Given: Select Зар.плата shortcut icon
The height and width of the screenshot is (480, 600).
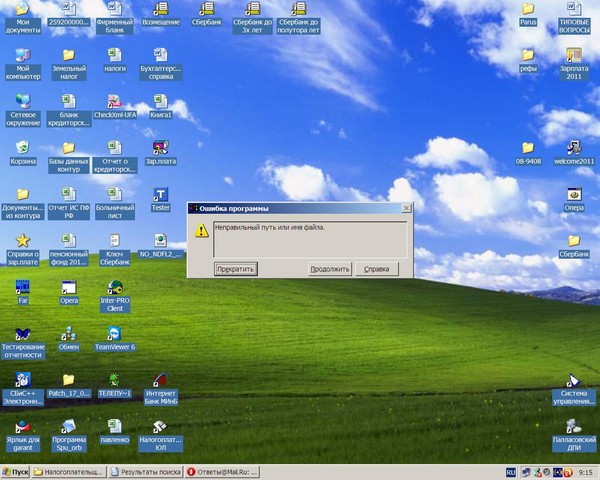Looking at the screenshot, I should point(161,152).
